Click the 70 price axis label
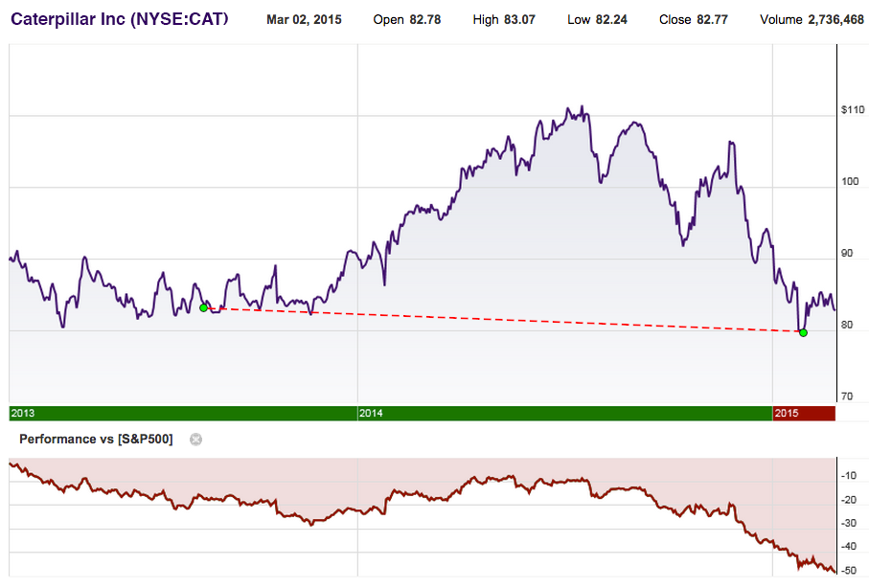Screen dimensions: 869x588 click(847, 396)
